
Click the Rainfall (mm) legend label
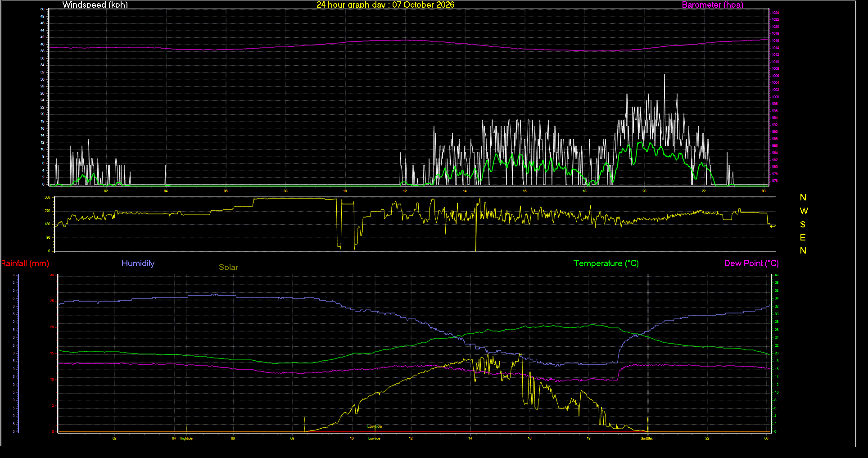25,263
